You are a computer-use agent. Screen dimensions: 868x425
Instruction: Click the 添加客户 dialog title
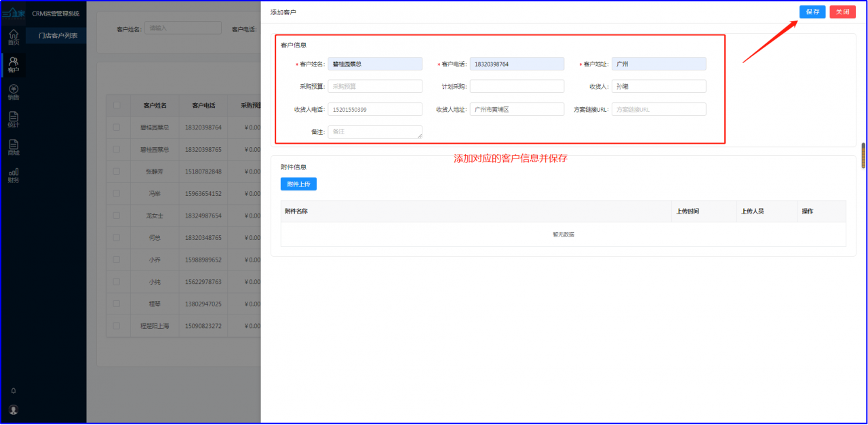click(283, 12)
